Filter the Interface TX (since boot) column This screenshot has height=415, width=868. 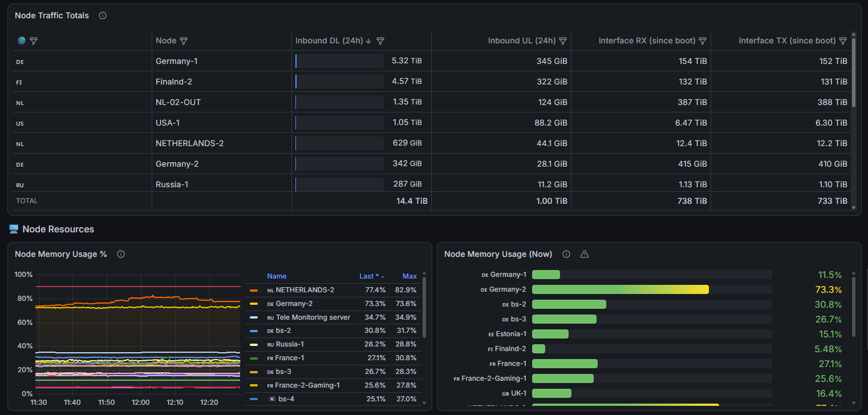843,41
